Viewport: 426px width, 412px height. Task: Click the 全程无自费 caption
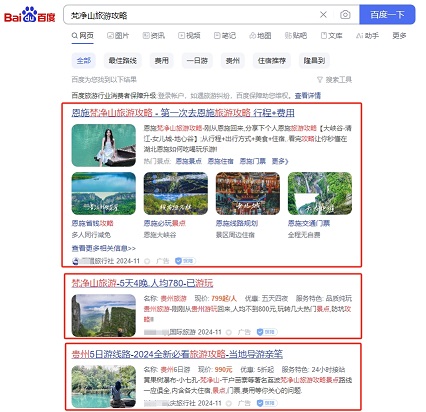click(x=304, y=235)
